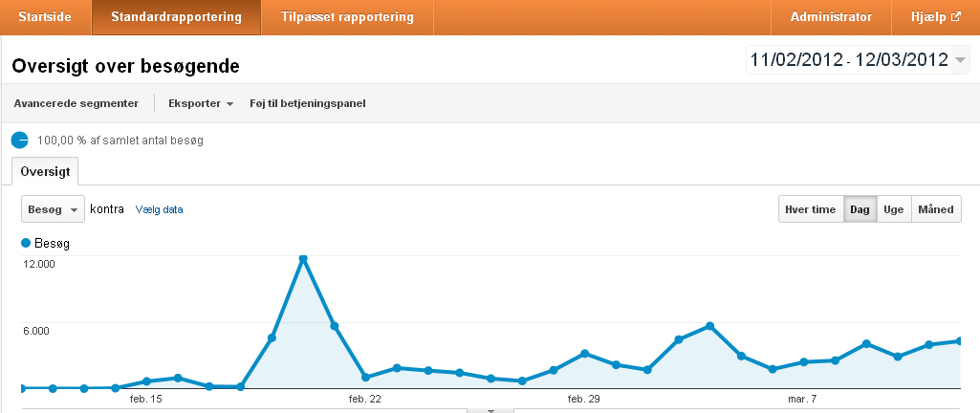Click the Besøg legend dot

click(x=26, y=243)
